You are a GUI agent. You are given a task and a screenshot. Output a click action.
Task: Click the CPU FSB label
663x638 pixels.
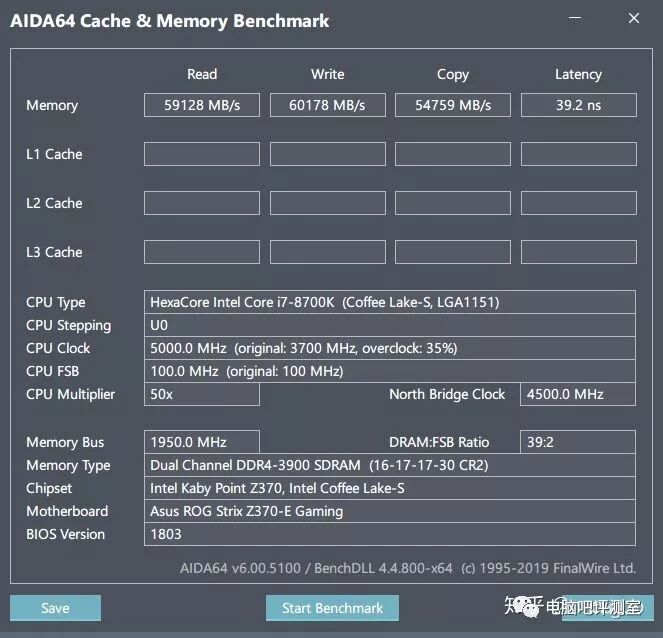pyautogui.click(x=52, y=371)
